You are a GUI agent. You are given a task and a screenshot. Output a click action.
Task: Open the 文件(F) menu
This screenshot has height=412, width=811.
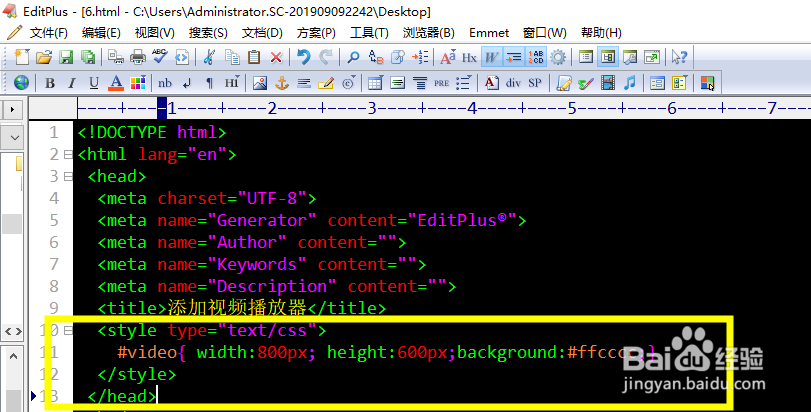(48, 33)
